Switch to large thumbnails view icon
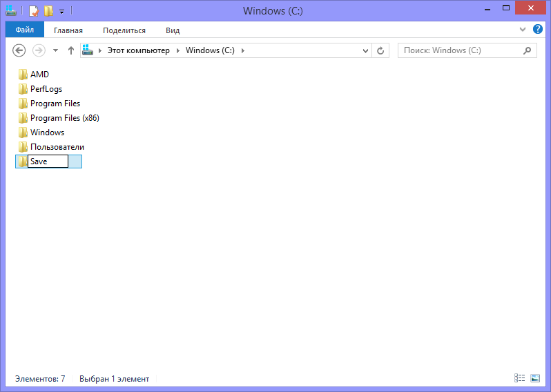 (535, 378)
